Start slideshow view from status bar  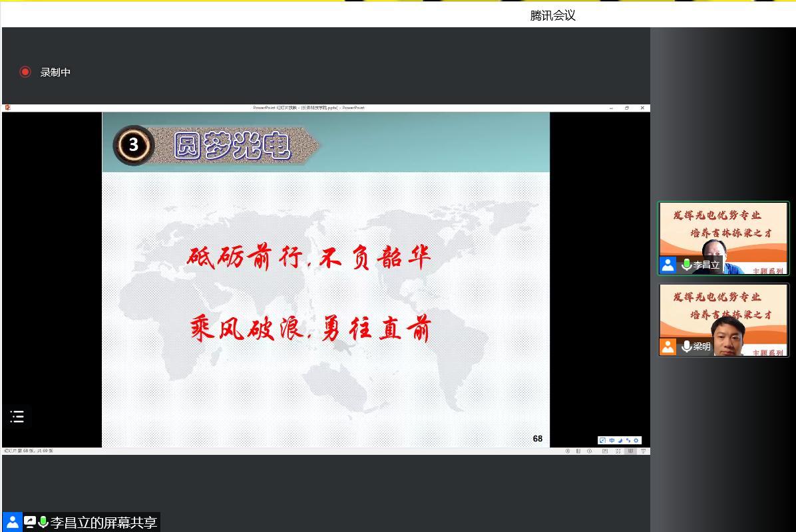[643, 451]
